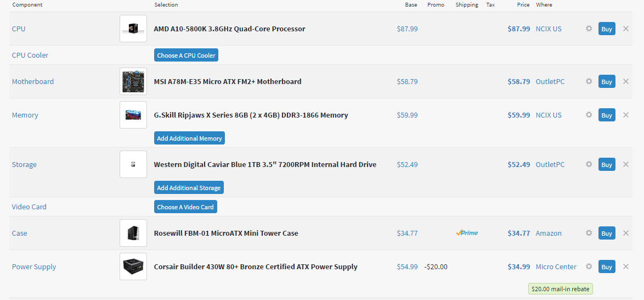Remove the Corsair Builder power supply with X

625,266
